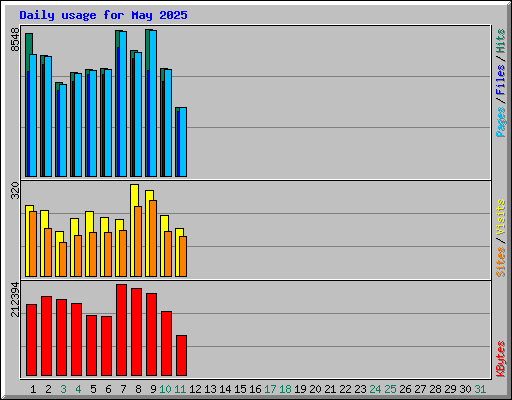Click day 4 on the x-axis
The height and width of the screenshot is (400, 512).
(78, 389)
